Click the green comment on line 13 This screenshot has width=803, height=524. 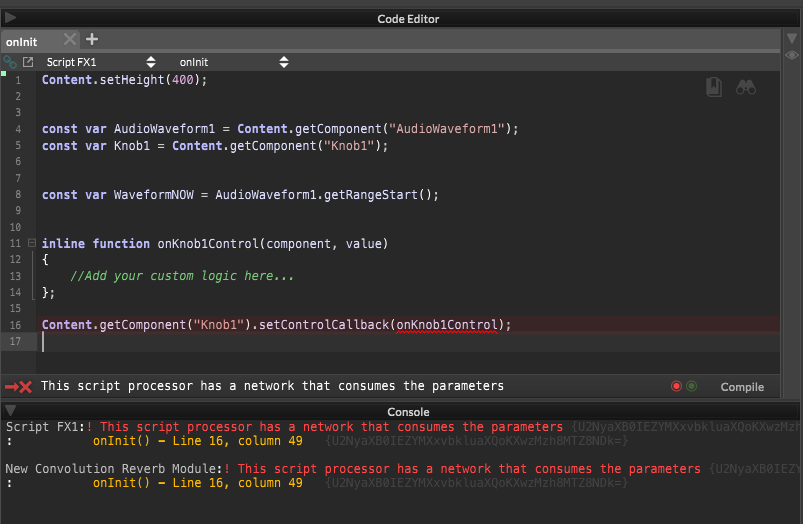[x=182, y=276]
